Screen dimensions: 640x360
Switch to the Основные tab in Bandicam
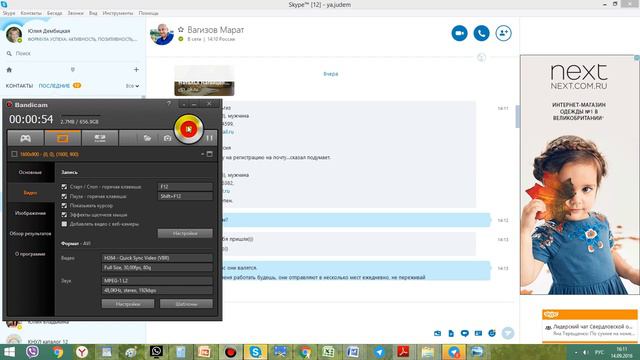[x=30, y=172]
